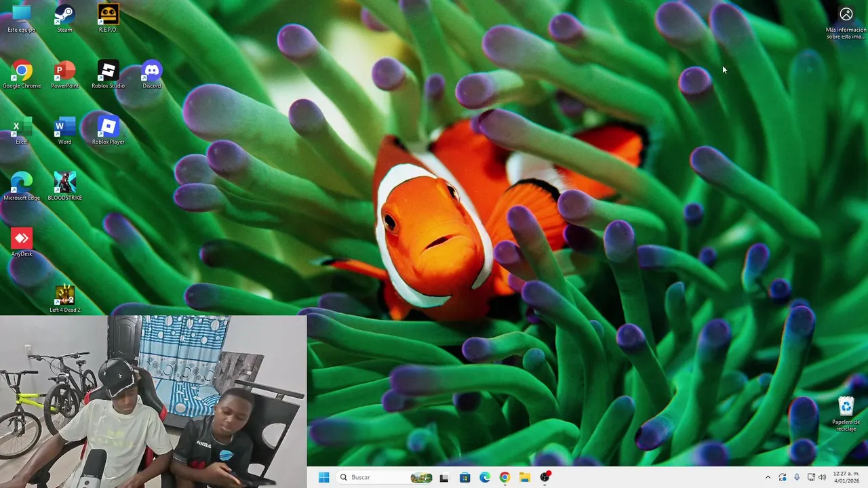Switch to Chrome in the taskbar
Screen dimensions: 868x488
[505, 477]
